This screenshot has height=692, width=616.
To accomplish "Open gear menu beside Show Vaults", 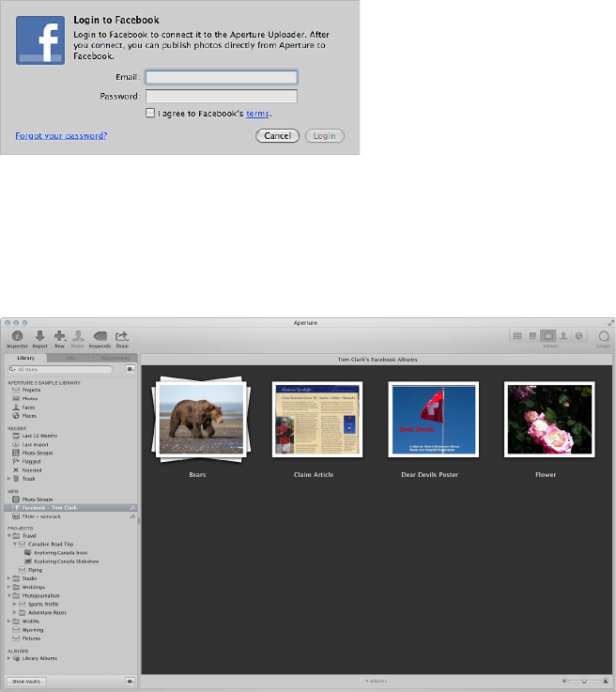I will 131,682.
